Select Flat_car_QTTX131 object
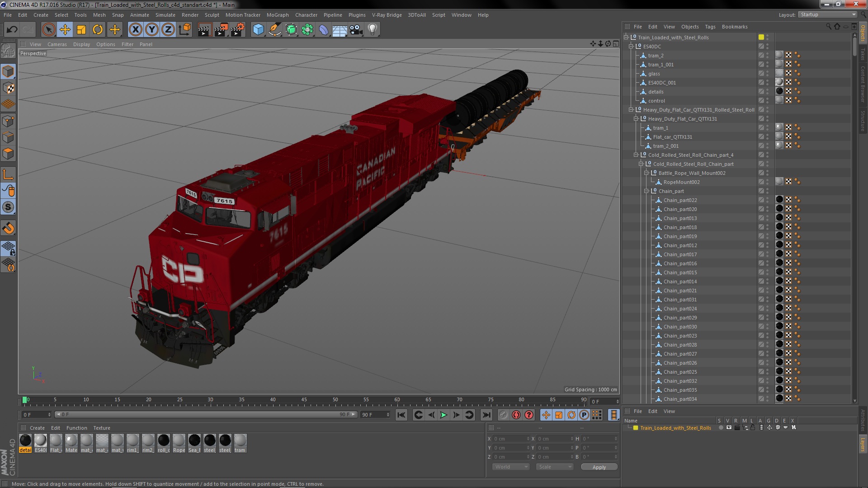Viewport: 868px width, 488px height. coord(672,137)
